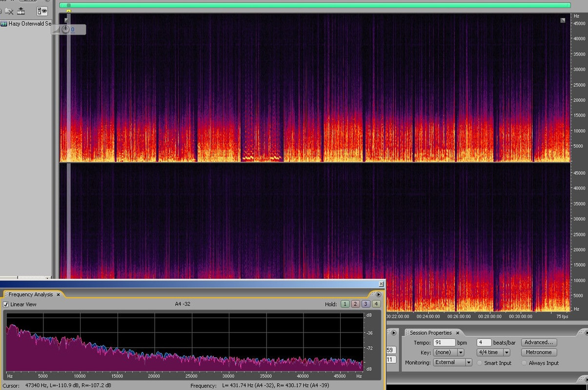Click the field showing 59

(391, 350)
